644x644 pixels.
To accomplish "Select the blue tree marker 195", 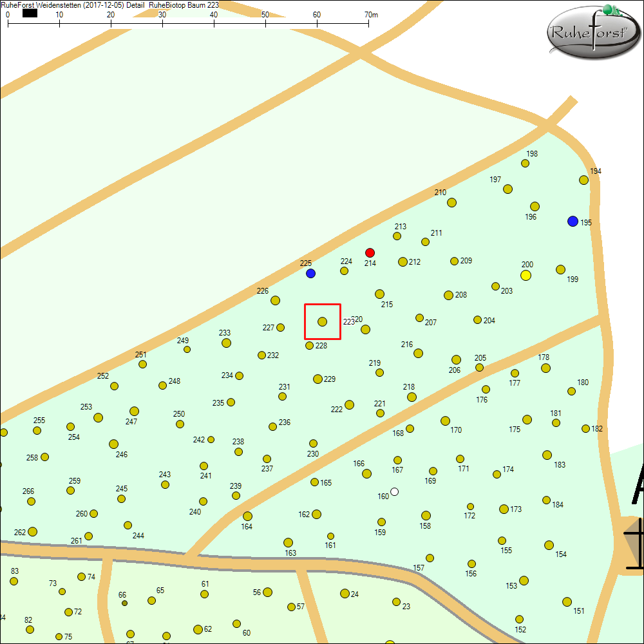I will 573,222.
